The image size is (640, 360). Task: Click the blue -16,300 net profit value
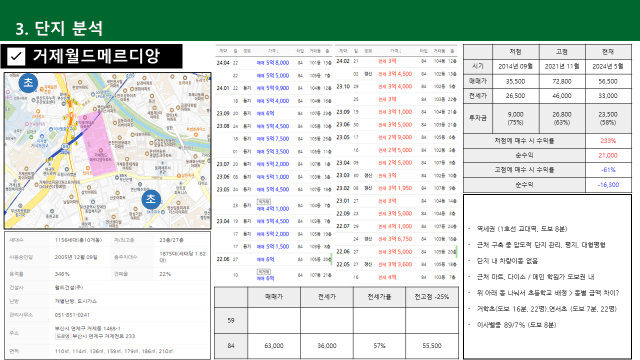[x=608, y=185]
